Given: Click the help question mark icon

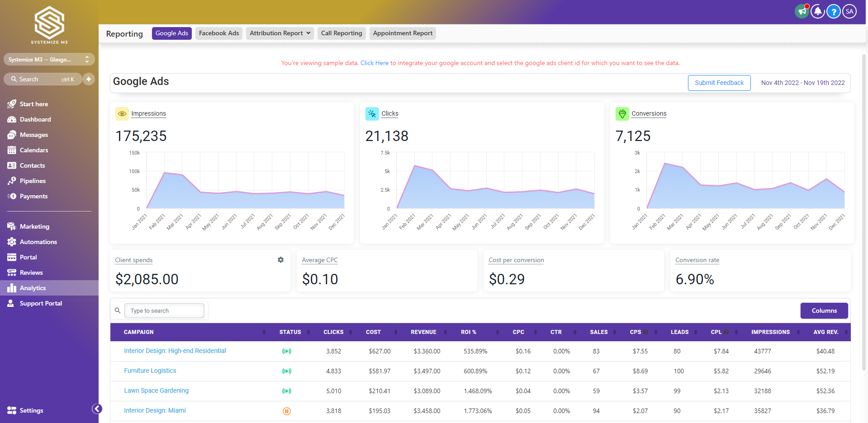Looking at the screenshot, I should [834, 11].
